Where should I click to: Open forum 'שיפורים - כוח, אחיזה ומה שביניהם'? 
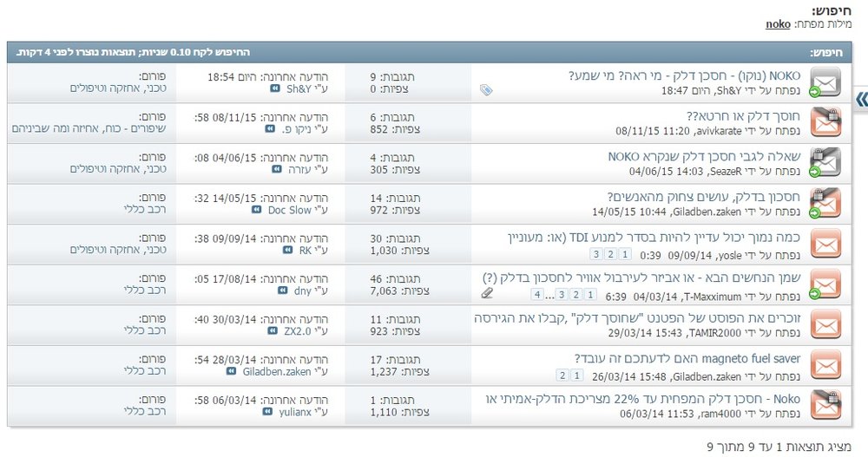pyautogui.click(x=89, y=128)
